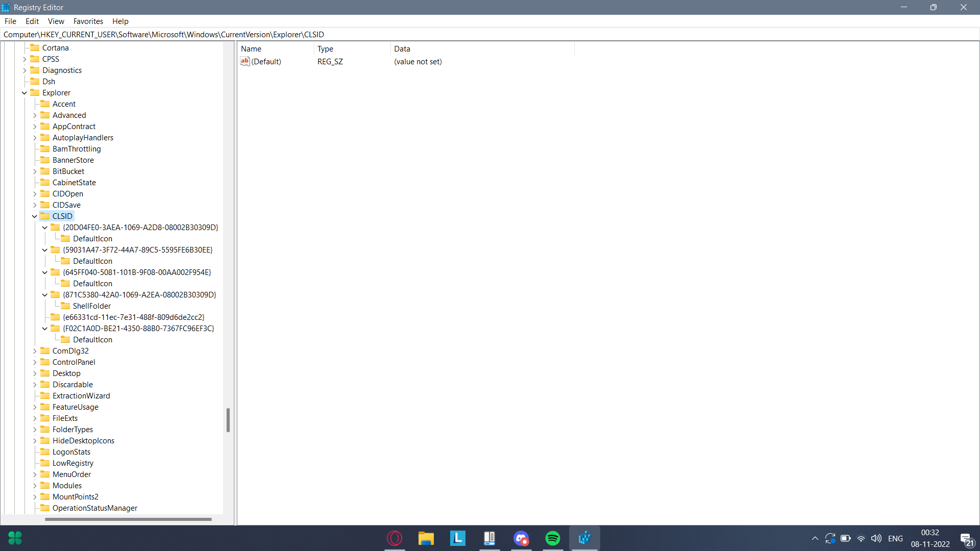Click the sync status icon in system tray

[x=831, y=538]
